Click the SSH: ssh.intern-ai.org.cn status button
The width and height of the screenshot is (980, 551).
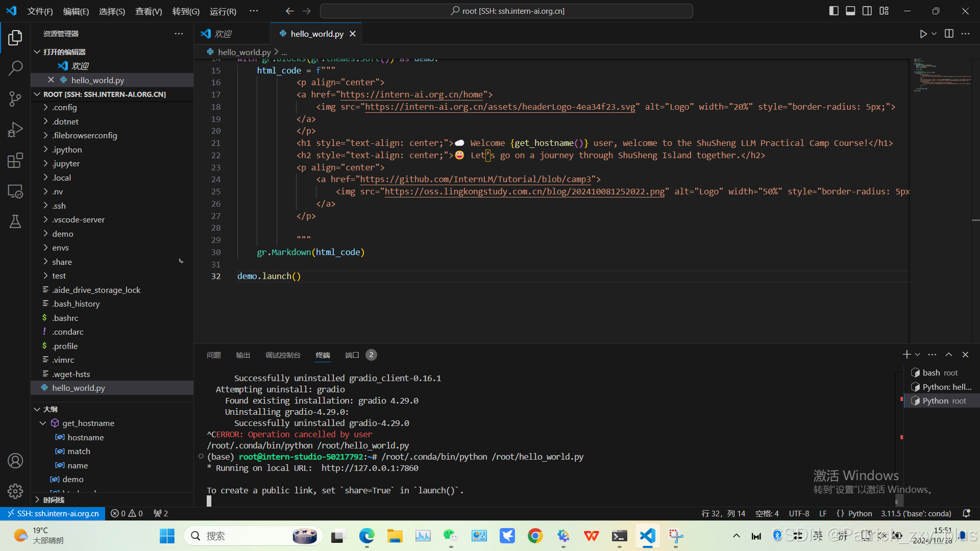click(x=53, y=513)
